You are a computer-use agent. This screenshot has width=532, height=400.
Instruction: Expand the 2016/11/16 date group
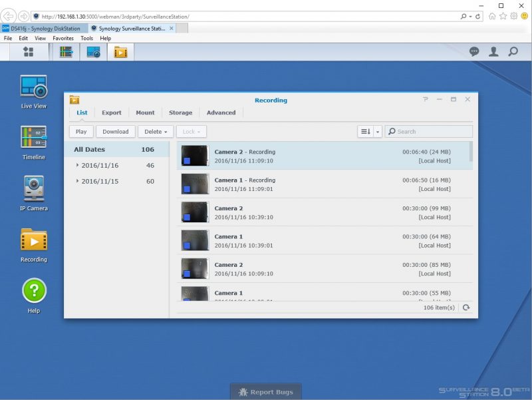pyautogui.click(x=78, y=165)
